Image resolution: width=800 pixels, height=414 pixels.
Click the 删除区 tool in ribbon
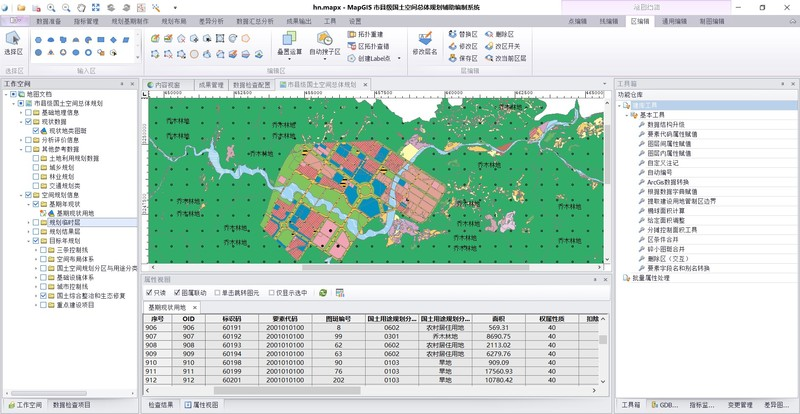[499, 34]
